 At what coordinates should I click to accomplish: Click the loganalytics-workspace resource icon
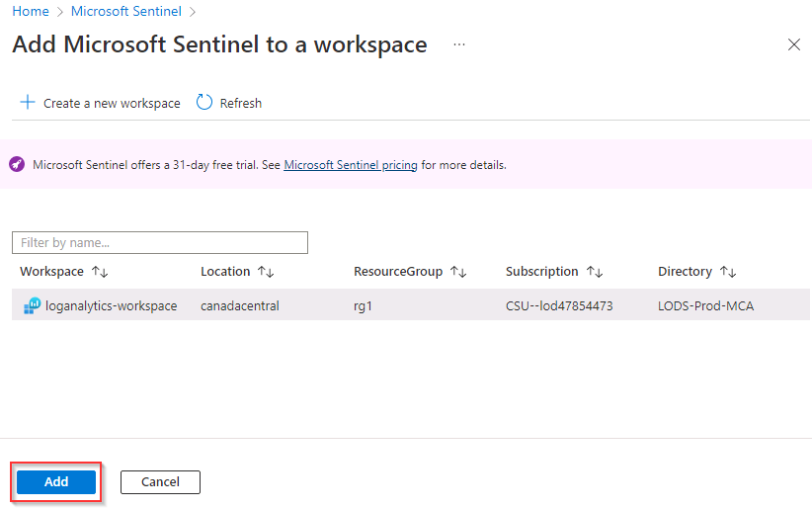(x=33, y=305)
